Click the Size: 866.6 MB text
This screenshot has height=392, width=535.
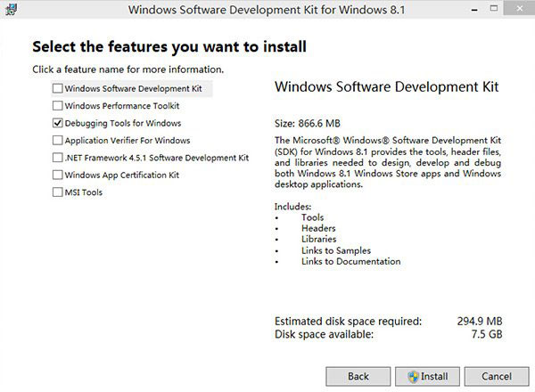pos(308,124)
